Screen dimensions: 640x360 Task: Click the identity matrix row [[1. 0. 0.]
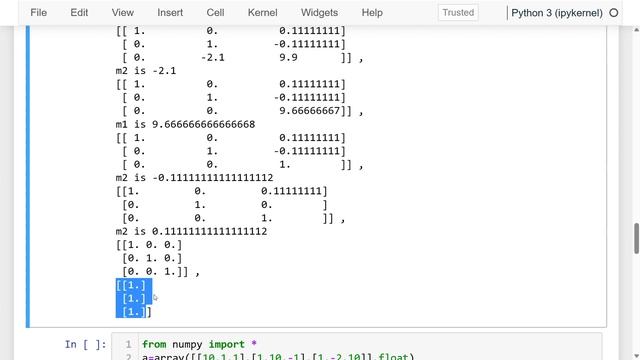point(149,245)
